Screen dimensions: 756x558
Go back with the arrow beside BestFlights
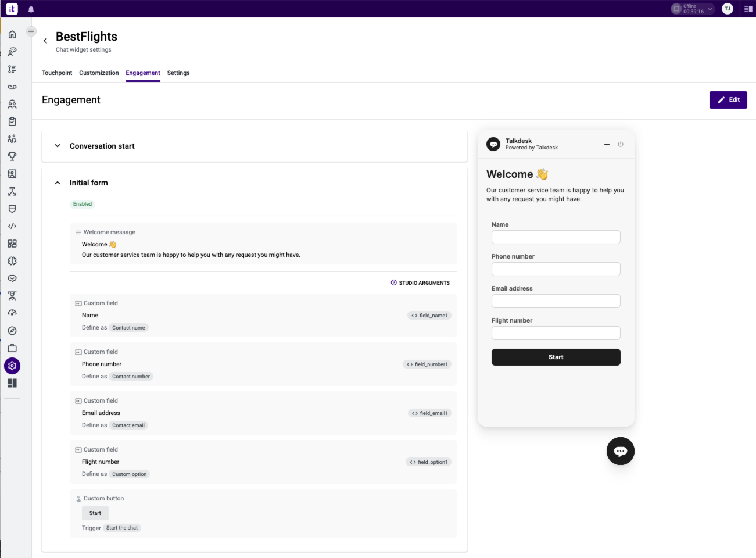click(45, 41)
